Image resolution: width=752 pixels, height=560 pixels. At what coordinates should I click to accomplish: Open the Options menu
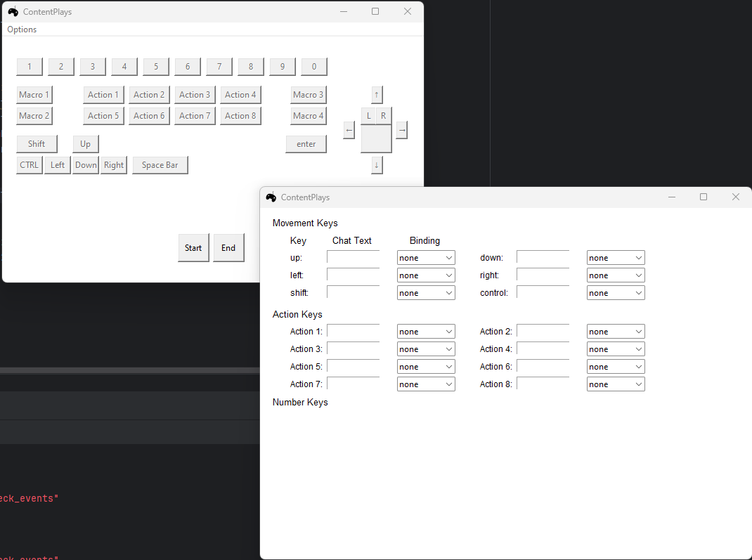[22, 30]
